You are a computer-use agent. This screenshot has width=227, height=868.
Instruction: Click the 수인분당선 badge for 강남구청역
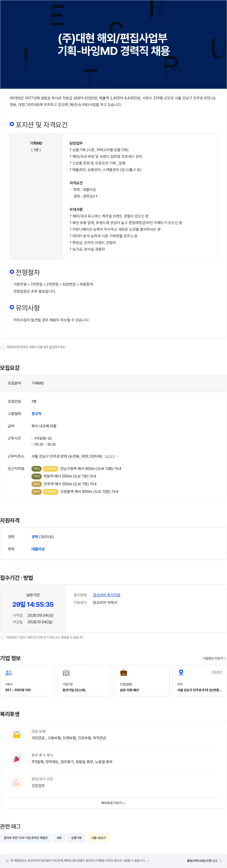coord(50,469)
